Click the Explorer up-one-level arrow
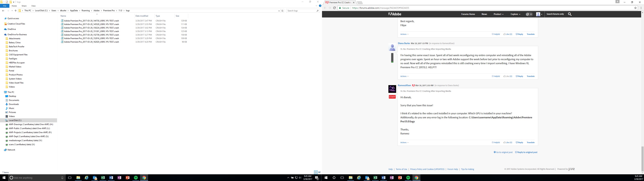Viewport: 644px width, 181px height. click(x=15, y=11)
